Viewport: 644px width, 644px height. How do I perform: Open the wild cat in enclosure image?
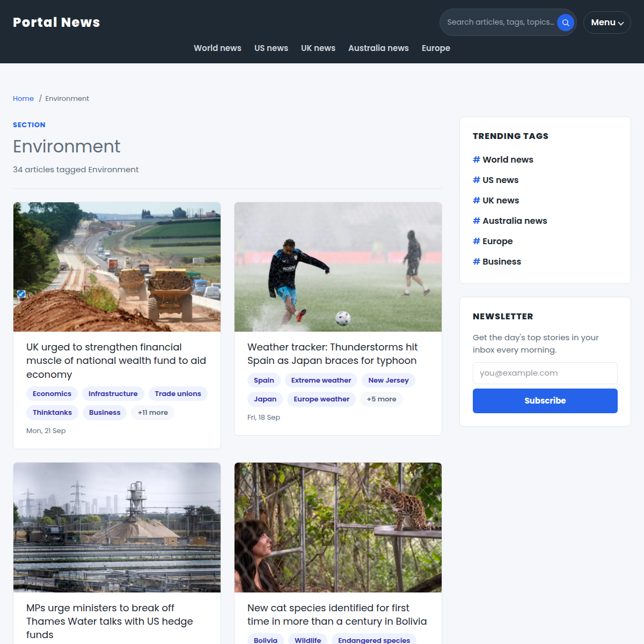pos(338,528)
